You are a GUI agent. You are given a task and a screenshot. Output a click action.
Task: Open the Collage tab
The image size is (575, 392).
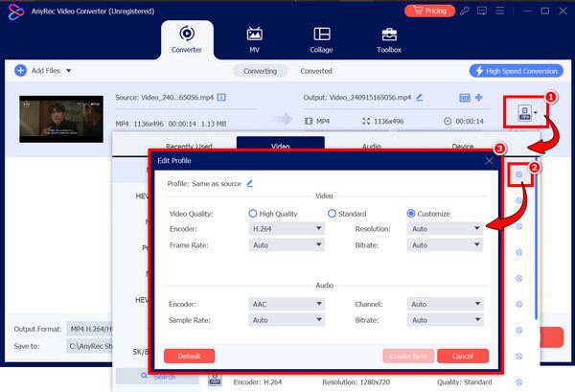coord(321,39)
